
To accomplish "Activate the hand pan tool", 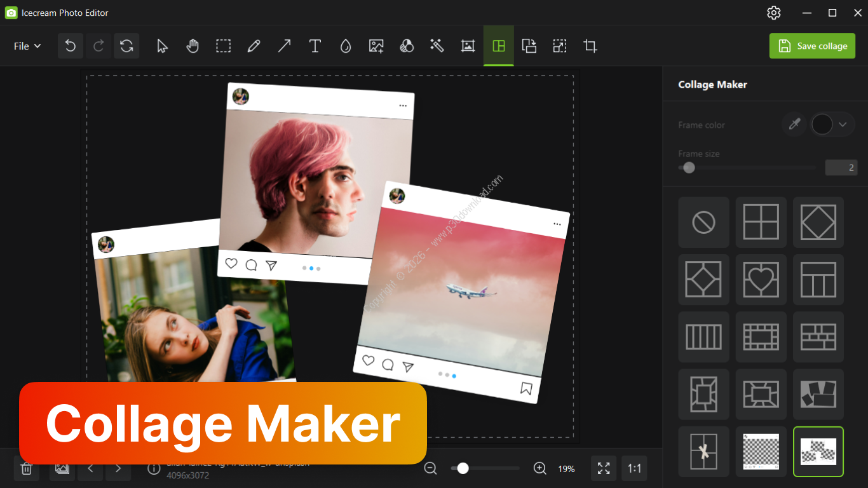I will point(193,46).
